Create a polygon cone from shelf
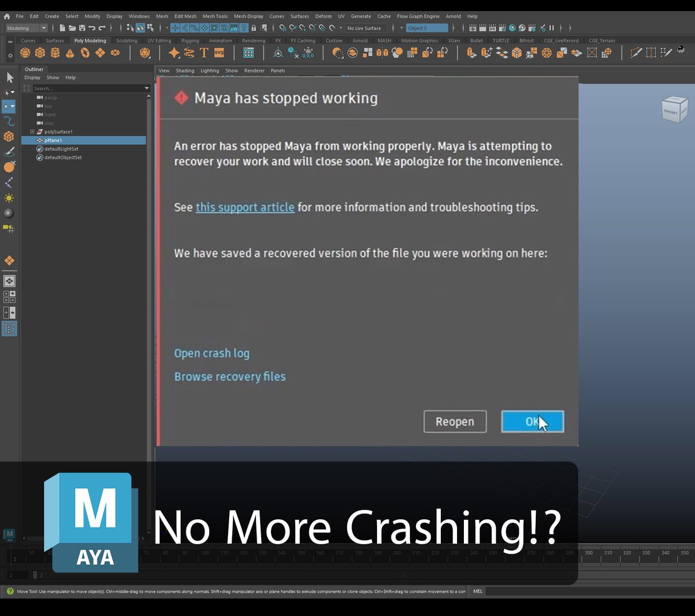The height and width of the screenshot is (616, 695). (70, 53)
